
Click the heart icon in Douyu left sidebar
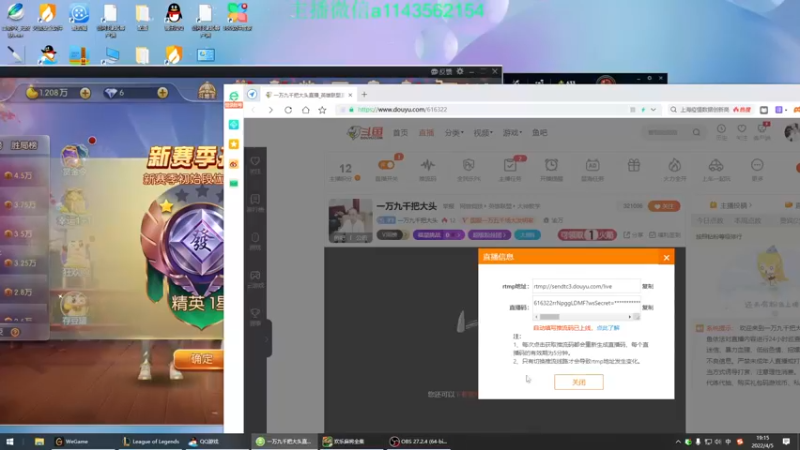(255, 161)
